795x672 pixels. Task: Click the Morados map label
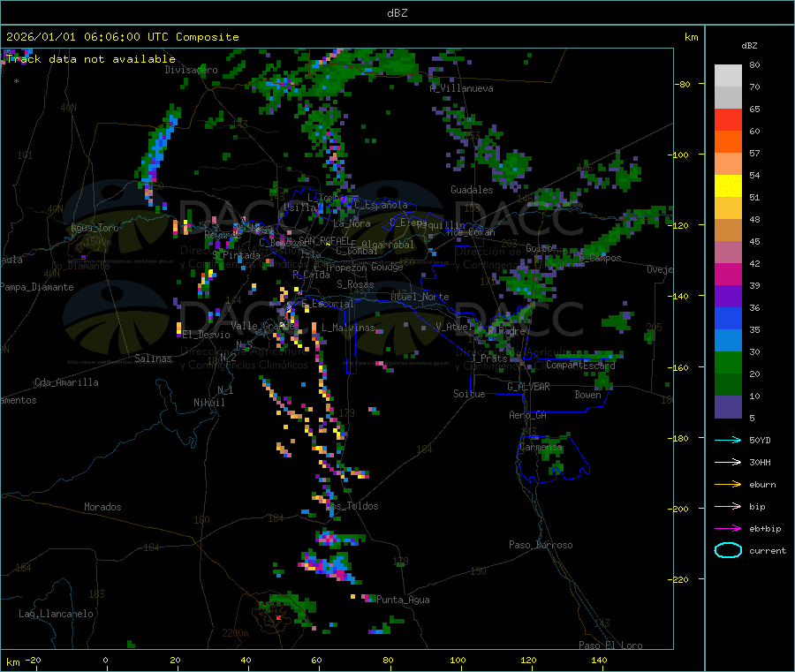102,507
